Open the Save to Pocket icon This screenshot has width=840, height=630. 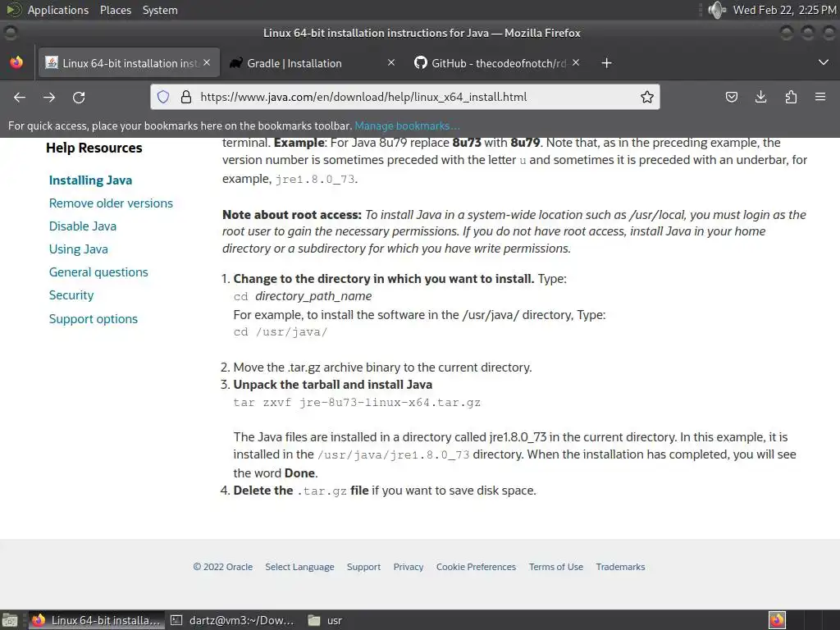pyautogui.click(x=731, y=97)
